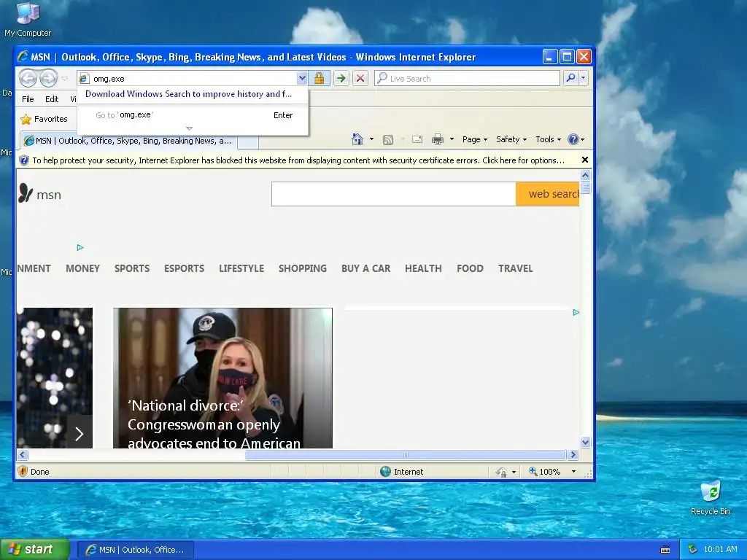Click the 100% zoom level button
This screenshot has height=560, width=747.
pos(544,472)
